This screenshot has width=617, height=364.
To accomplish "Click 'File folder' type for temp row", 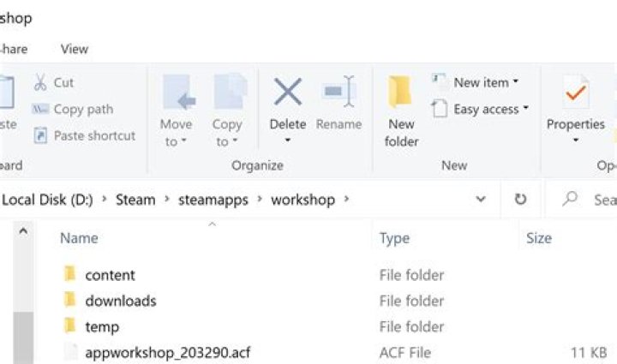I will (x=411, y=327).
